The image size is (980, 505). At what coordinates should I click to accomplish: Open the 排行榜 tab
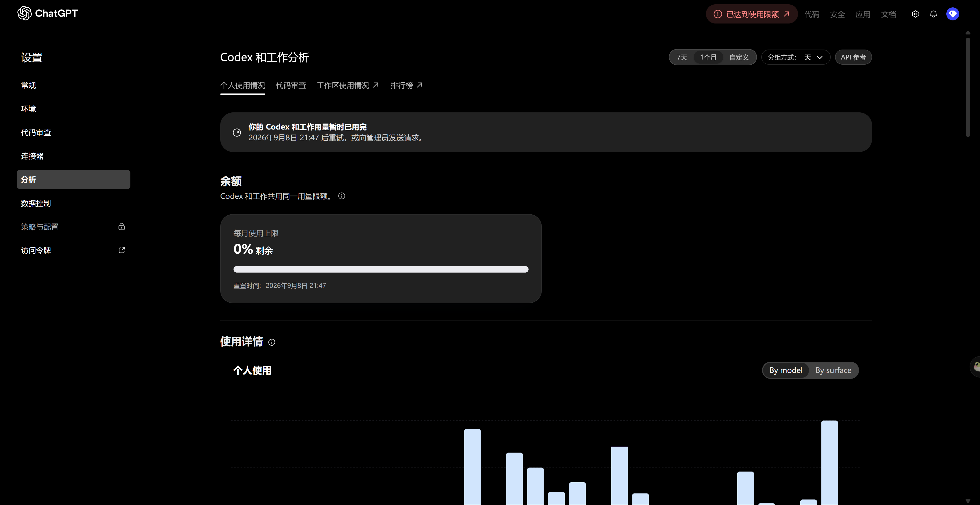[406, 85]
